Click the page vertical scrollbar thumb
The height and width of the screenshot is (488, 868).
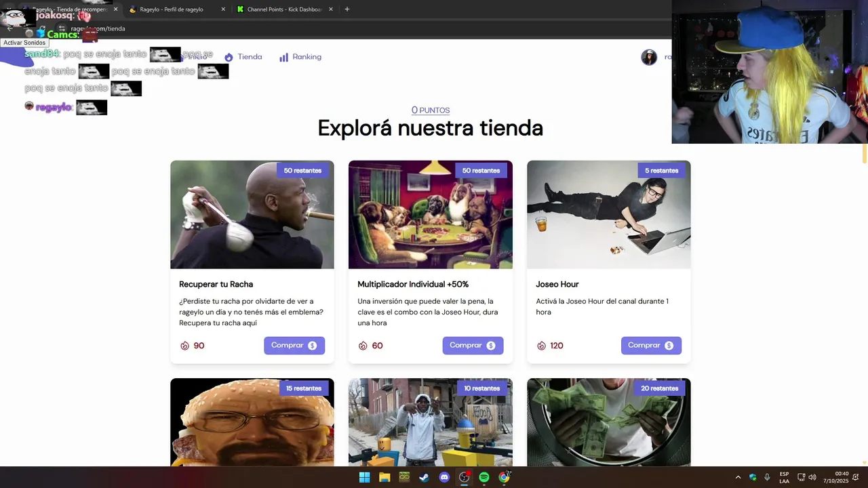pyautogui.click(x=865, y=153)
